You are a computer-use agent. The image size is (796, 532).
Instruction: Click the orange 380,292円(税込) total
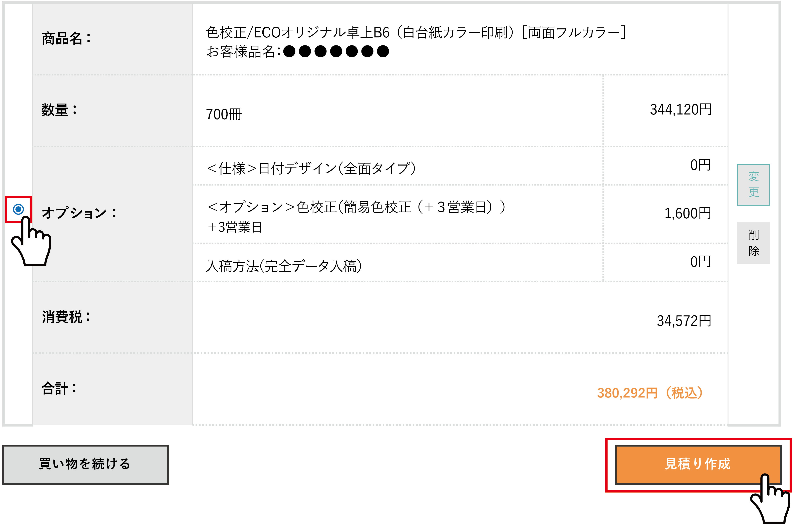650,393
